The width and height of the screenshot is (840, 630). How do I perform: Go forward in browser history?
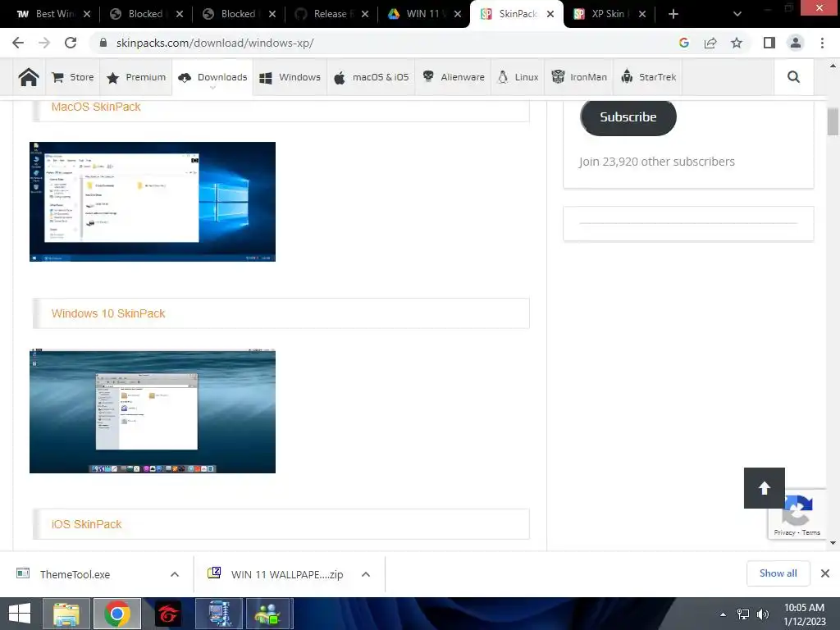click(x=44, y=43)
